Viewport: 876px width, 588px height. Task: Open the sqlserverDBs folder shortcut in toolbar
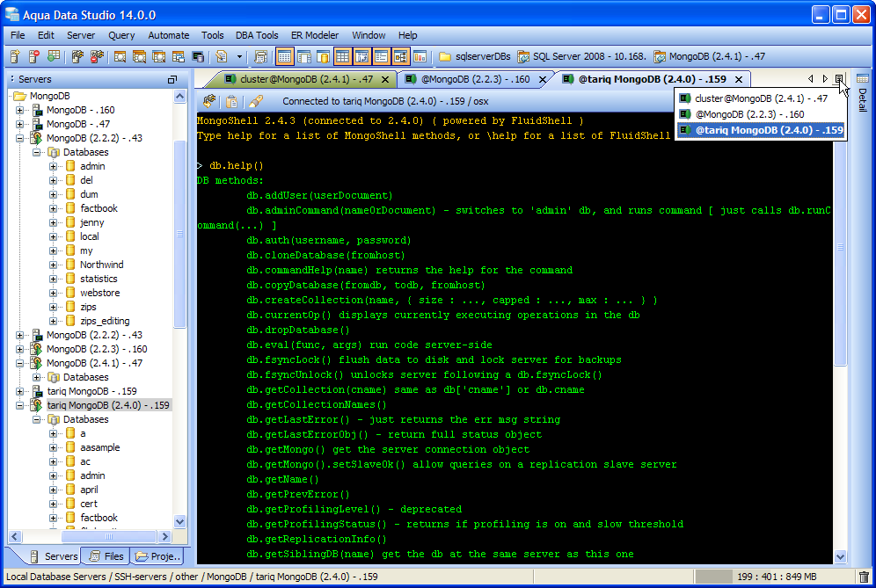pos(475,56)
